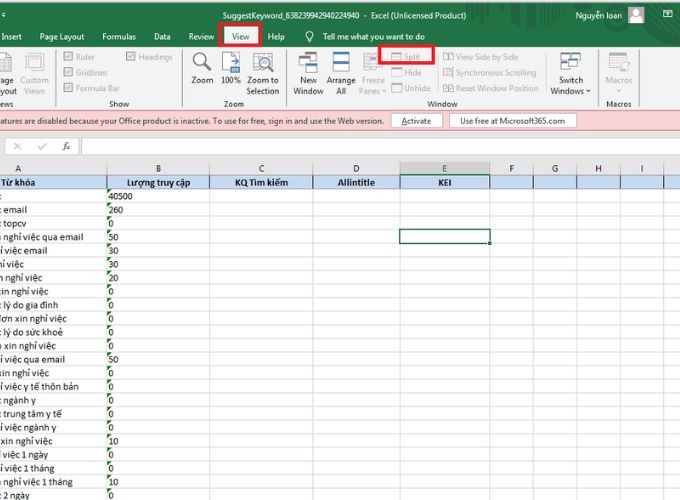Click the Nguyễn loan account name
Screen dimensions: 680x500
(x=598, y=16)
